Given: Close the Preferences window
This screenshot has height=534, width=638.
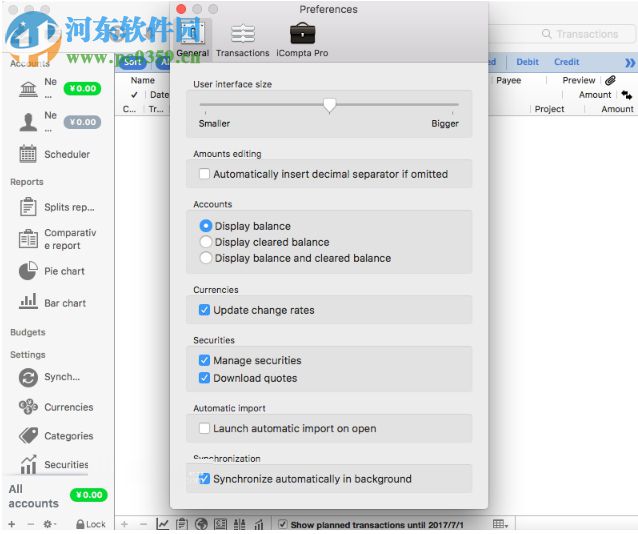Looking at the screenshot, I should click(x=181, y=9).
